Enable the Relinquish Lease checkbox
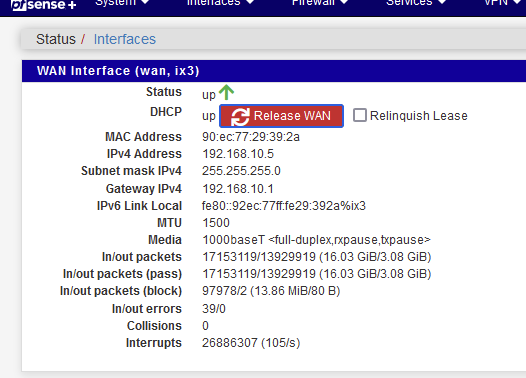Image resolution: width=526 pixels, height=378 pixels. pos(360,115)
